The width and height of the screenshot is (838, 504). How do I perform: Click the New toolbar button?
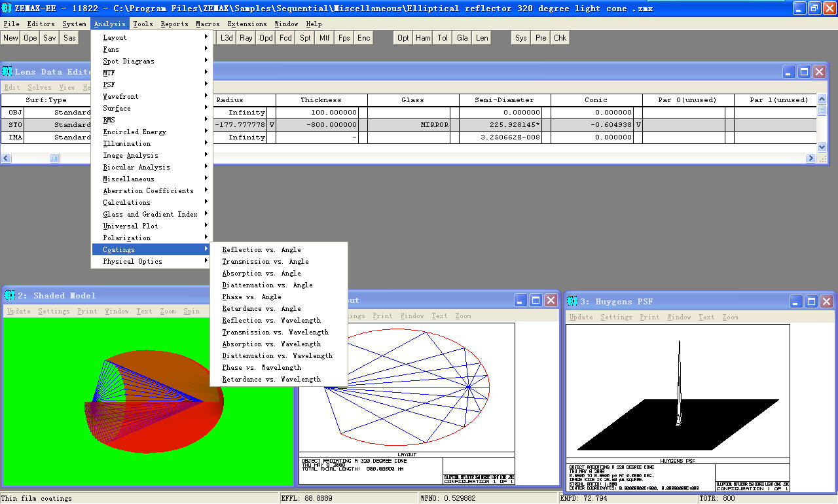pos(10,38)
